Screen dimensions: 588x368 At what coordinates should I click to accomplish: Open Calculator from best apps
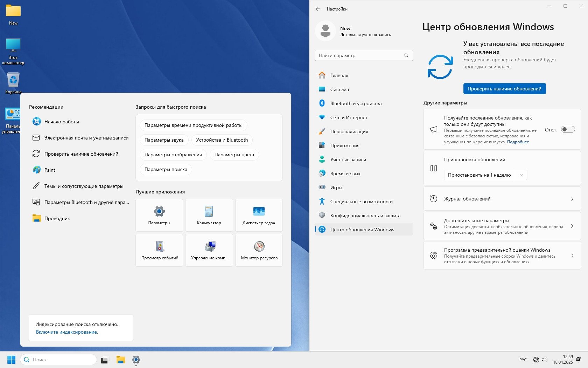pyautogui.click(x=209, y=215)
